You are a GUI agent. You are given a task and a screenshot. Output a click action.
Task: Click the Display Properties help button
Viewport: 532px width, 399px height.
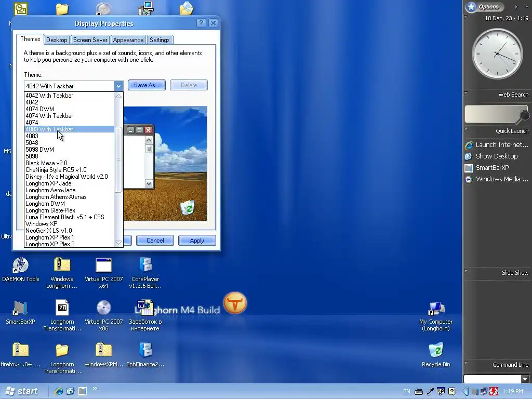point(201,23)
